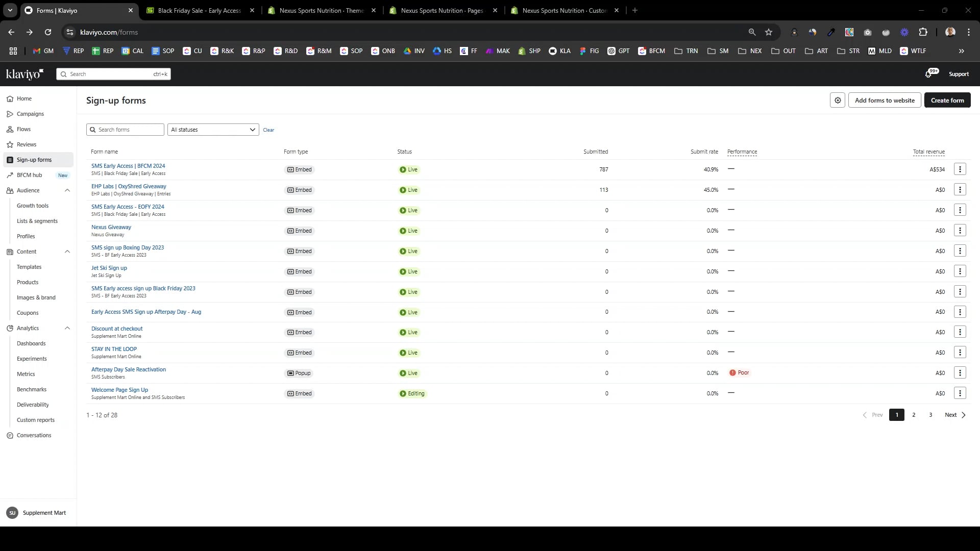Open the Campaigns section in sidebar
The image size is (980, 551).
[x=30, y=113]
